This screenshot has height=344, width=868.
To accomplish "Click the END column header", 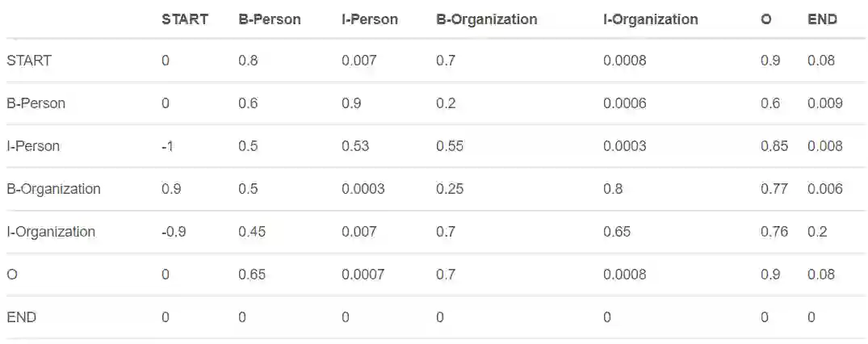I will point(822,19).
